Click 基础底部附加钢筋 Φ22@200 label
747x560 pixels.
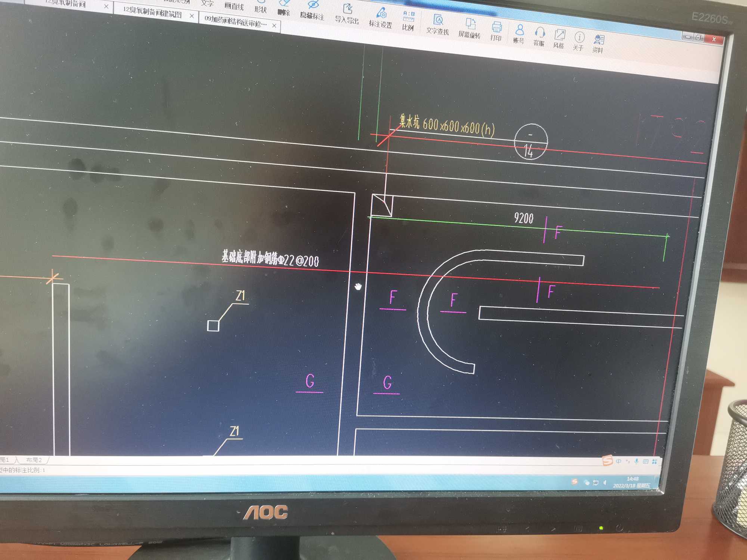pos(270,258)
